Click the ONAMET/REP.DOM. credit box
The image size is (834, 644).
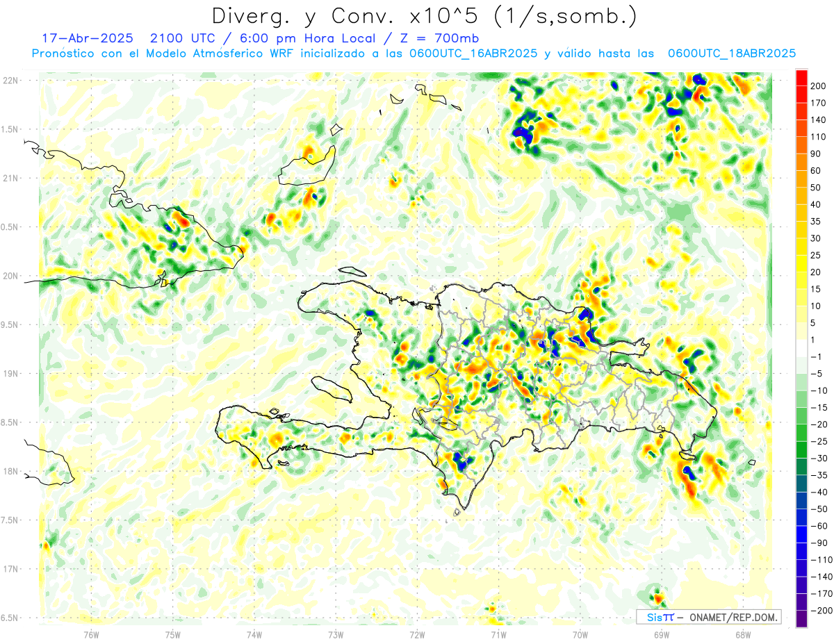(708, 617)
